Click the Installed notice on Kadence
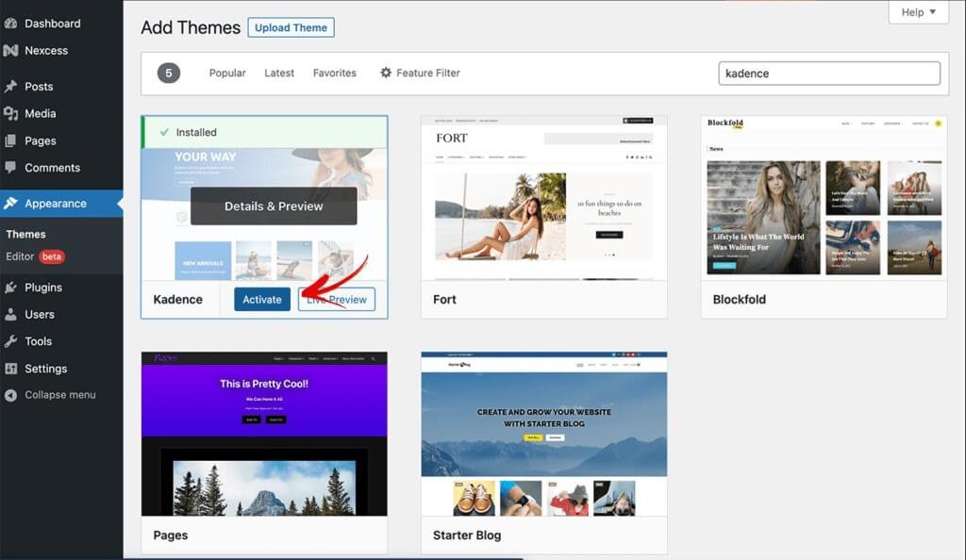 pos(265,132)
